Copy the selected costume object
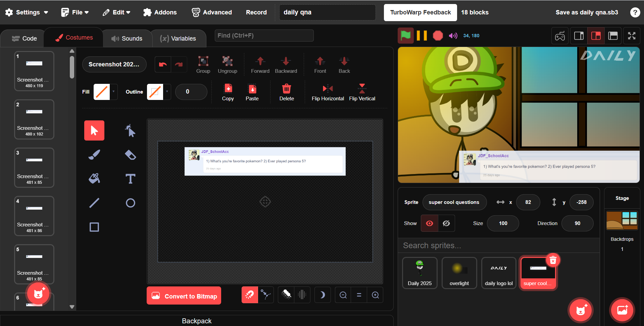The image size is (644, 326). [228, 92]
